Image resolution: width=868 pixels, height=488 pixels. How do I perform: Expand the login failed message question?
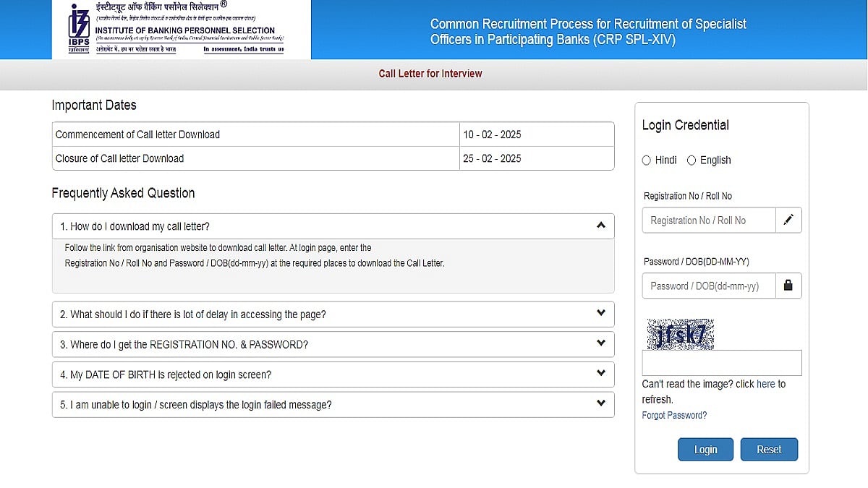click(333, 405)
